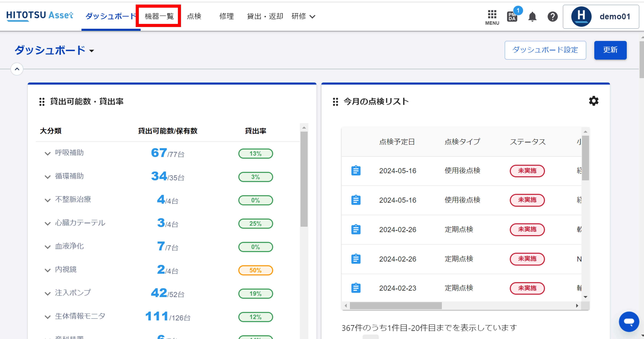This screenshot has height=339, width=644.
Task: Click the 点検予定日 column header
Action: click(397, 142)
